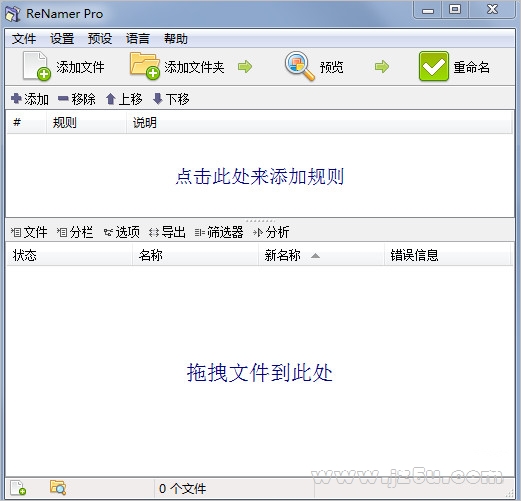Click the minus icon to remove rule

(63, 98)
